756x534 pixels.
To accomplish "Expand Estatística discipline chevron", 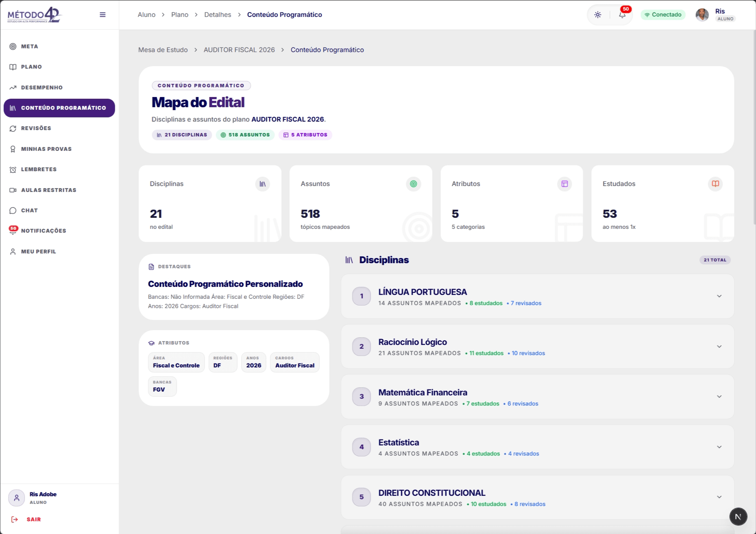I will click(719, 447).
